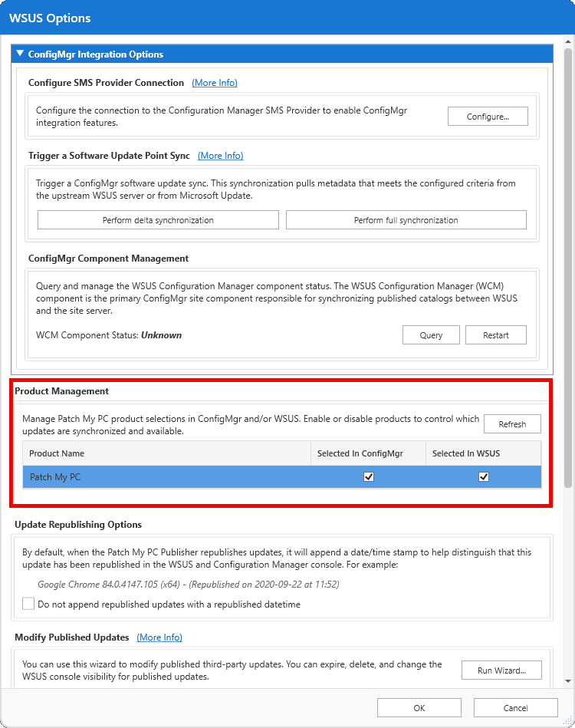Enable 'Do not append republished updates with a republished datetime'
This screenshot has width=575, height=728.
tap(28, 602)
